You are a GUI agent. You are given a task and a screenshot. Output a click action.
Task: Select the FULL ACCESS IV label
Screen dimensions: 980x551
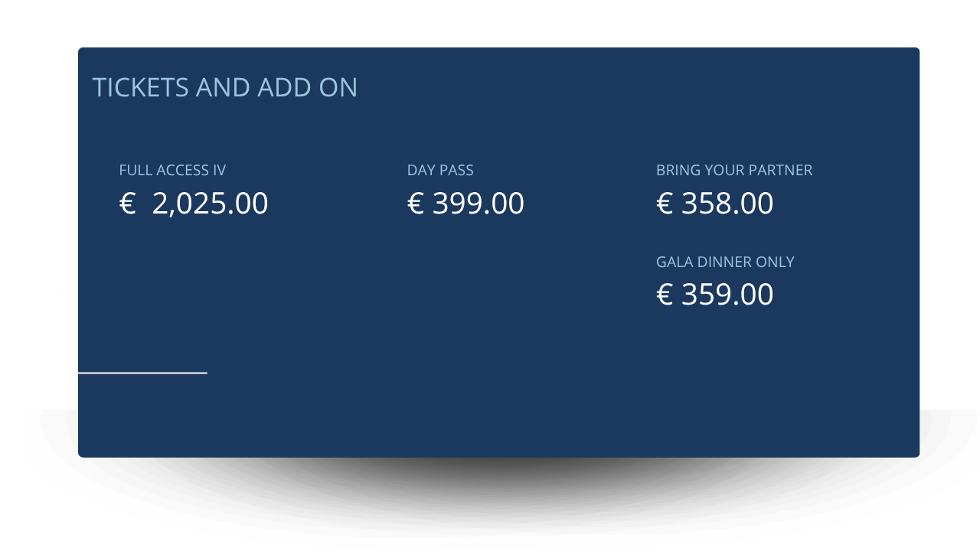[x=172, y=170]
